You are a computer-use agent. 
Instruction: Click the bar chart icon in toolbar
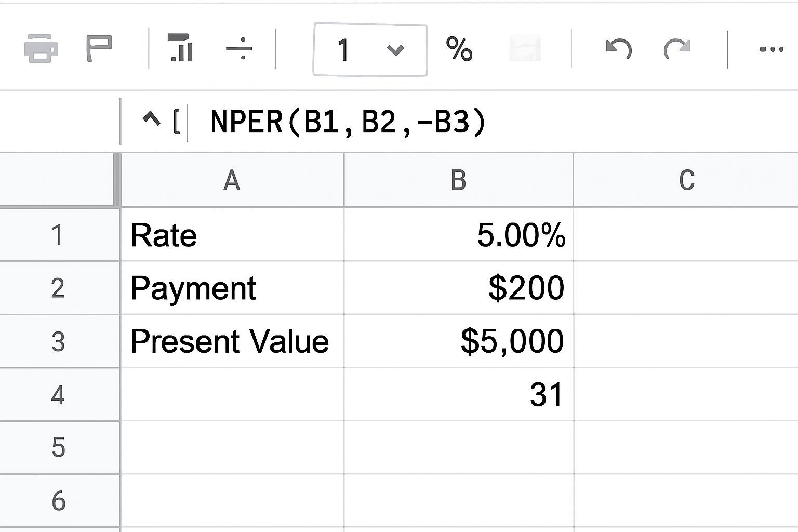[x=180, y=48]
